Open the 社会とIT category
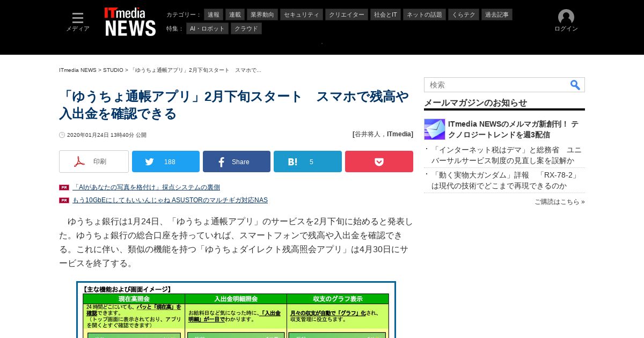This screenshot has height=338, width=644. click(385, 14)
